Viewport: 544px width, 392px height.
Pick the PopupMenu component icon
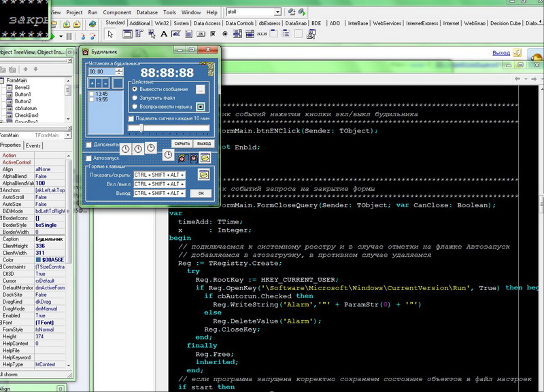[x=152, y=34]
